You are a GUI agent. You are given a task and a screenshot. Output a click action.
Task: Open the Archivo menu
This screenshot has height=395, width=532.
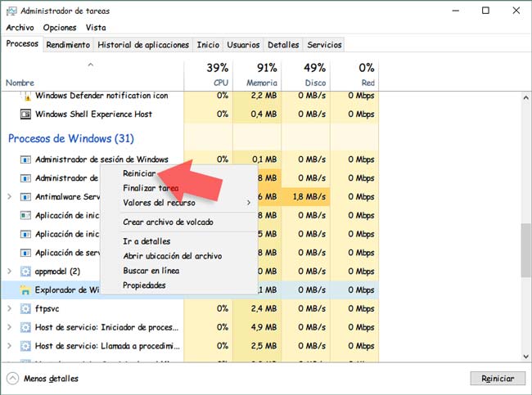click(x=20, y=28)
